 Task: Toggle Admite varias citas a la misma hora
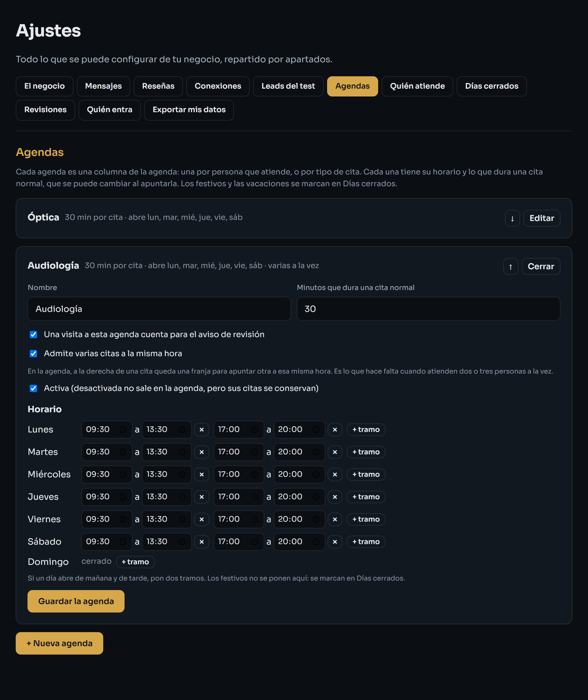33,353
